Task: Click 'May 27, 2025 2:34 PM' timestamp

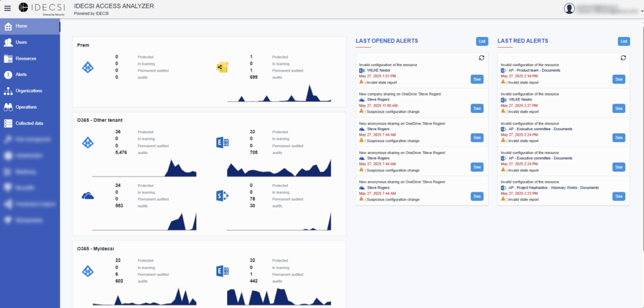Action: 519,77
